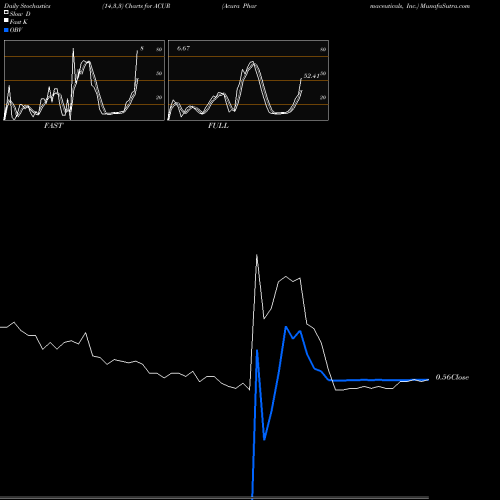The width and height of the screenshot is (500, 500).
Task: Click the Slow D legend swatch
Action: [6, 13]
